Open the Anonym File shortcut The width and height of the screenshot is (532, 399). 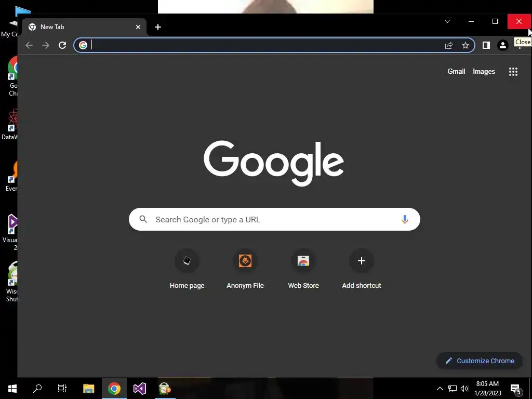tap(245, 269)
